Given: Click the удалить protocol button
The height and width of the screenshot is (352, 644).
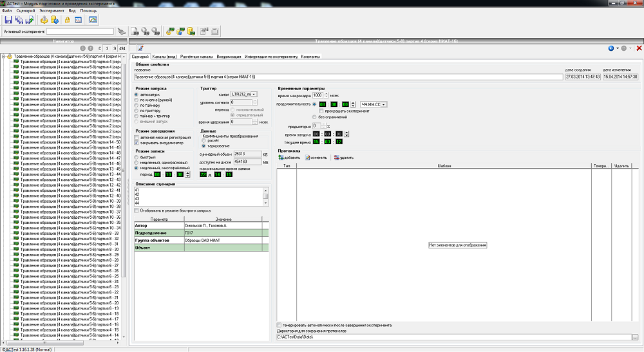Looking at the screenshot, I should (344, 158).
